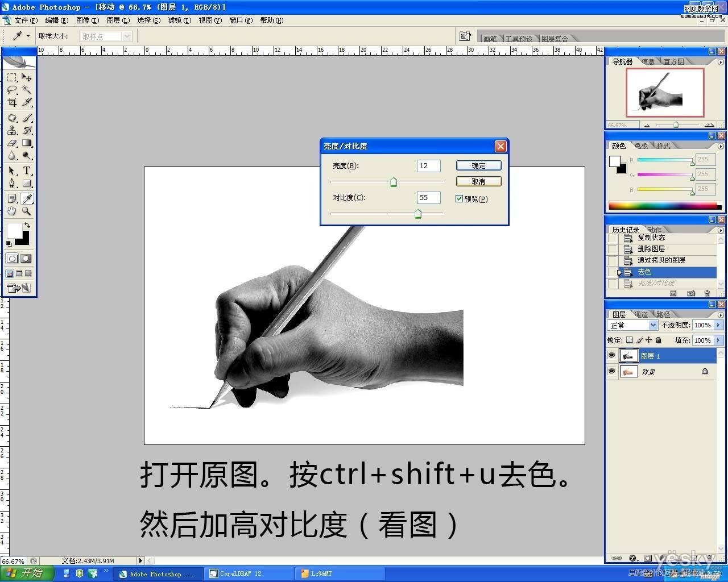Open the 图像(I) menu
This screenshot has height=582, width=728.
pyautogui.click(x=88, y=20)
